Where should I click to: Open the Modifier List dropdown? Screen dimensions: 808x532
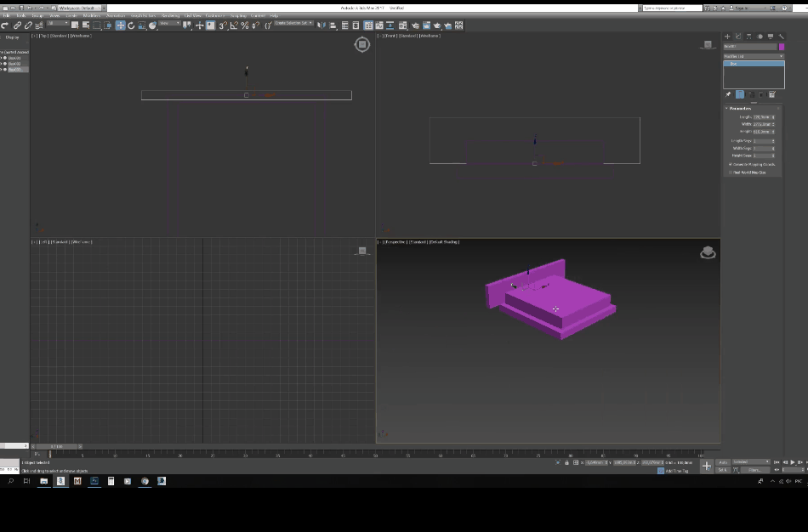(754, 56)
